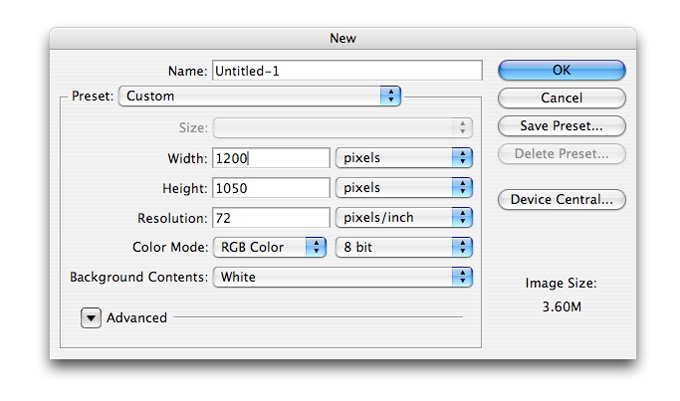Click the Save Preset... button
Viewport: 680px width, 401px height.
click(x=561, y=126)
